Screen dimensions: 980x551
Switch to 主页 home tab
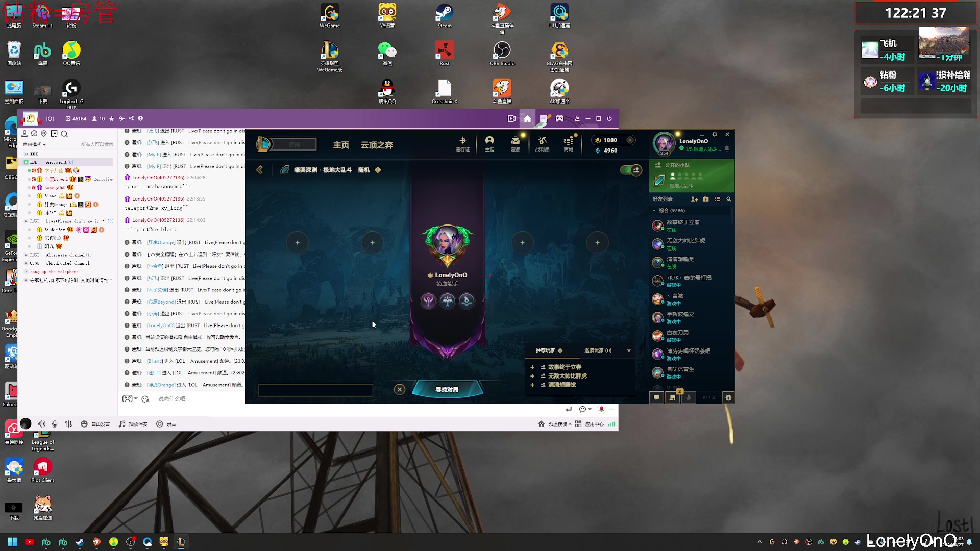click(341, 145)
